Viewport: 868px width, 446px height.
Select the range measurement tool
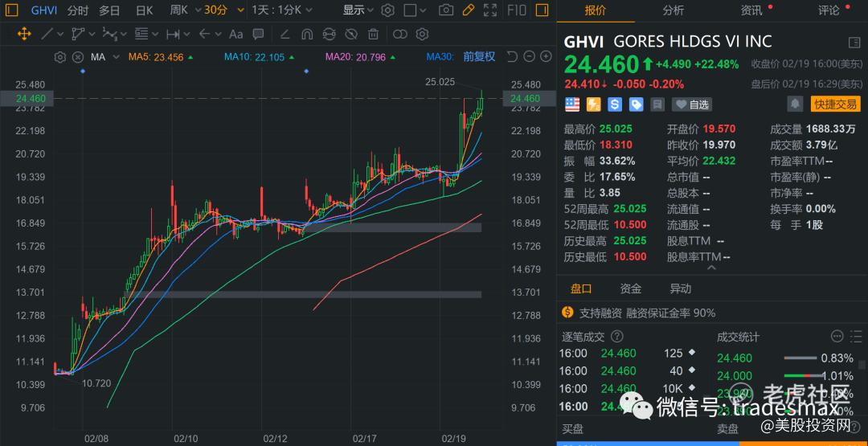(173, 35)
